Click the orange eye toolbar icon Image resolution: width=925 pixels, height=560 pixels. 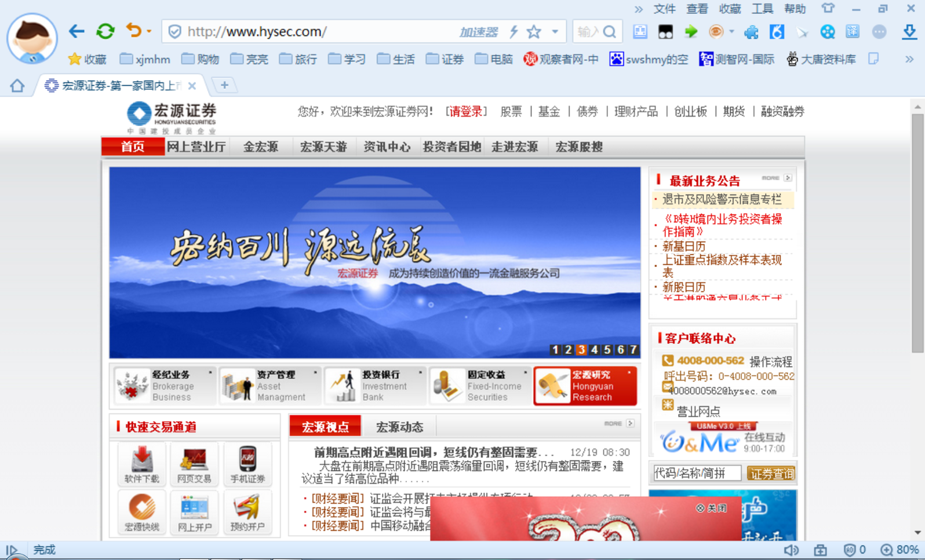(x=716, y=32)
